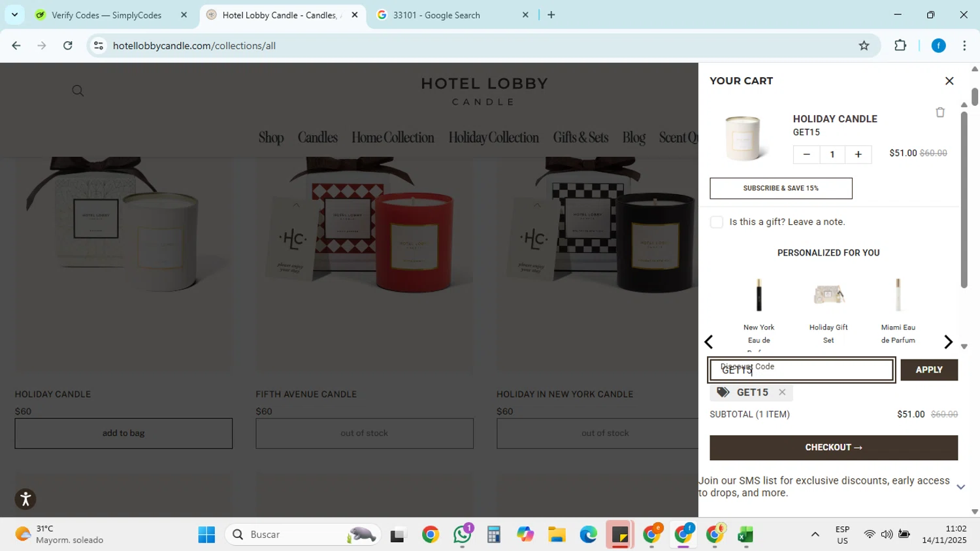Open a new browser tab
Viewport: 980px width, 551px height.
551,15
